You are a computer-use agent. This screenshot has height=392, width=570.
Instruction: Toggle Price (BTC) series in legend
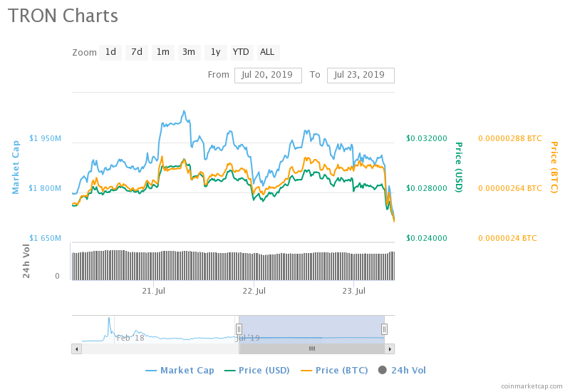[334, 371]
